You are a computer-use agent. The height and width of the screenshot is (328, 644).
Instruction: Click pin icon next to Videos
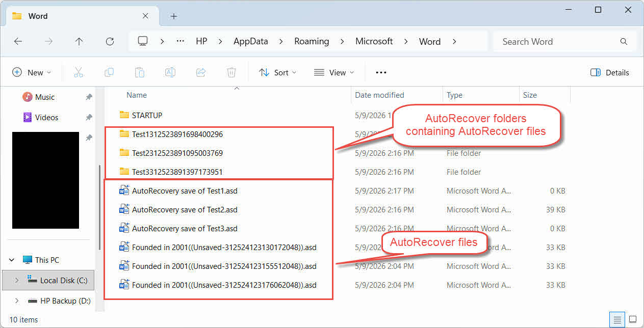tap(89, 117)
